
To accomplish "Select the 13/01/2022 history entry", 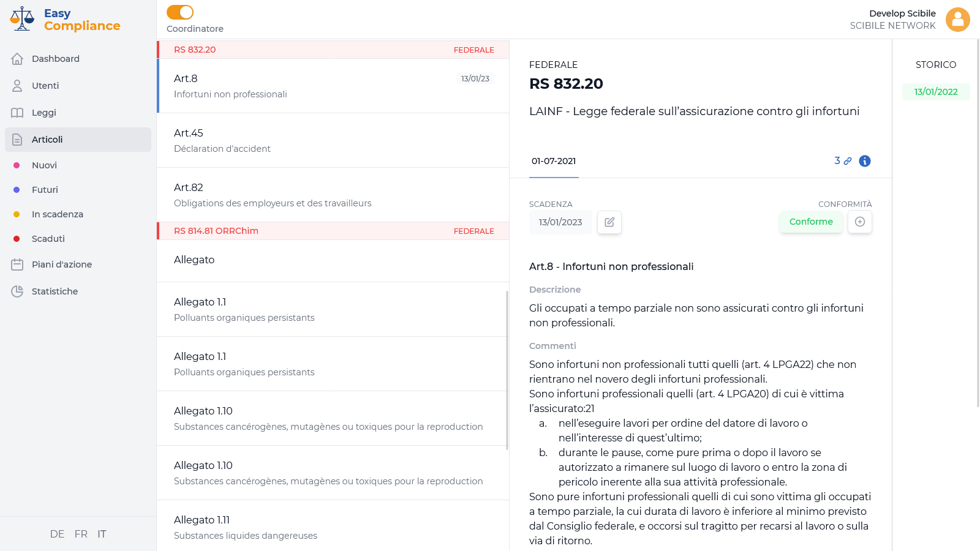I will pyautogui.click(x=935, y=92).
